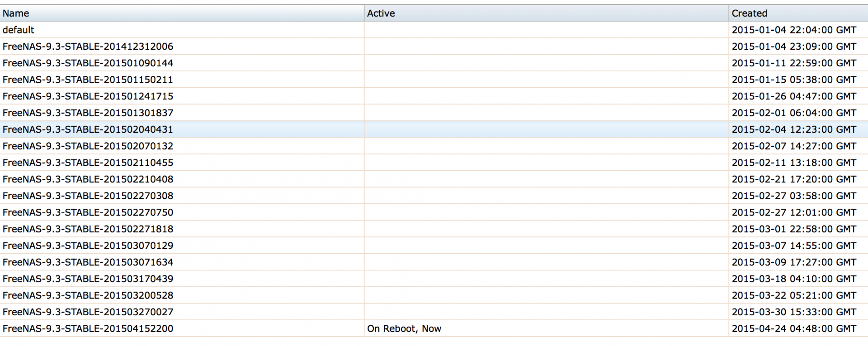Click created date 2015-03-18 04:10:00 GMT
This screenshot has width=868, height=346.
point(794,279)
